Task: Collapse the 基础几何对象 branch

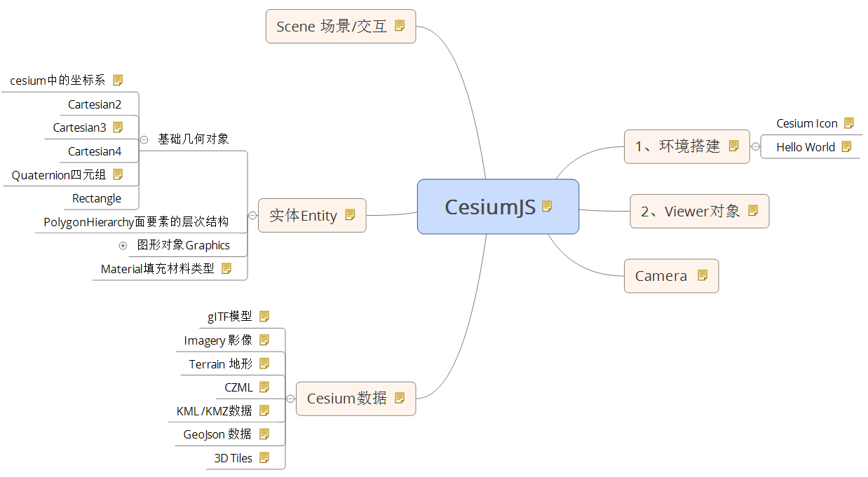Action: [x=144, y=139]
